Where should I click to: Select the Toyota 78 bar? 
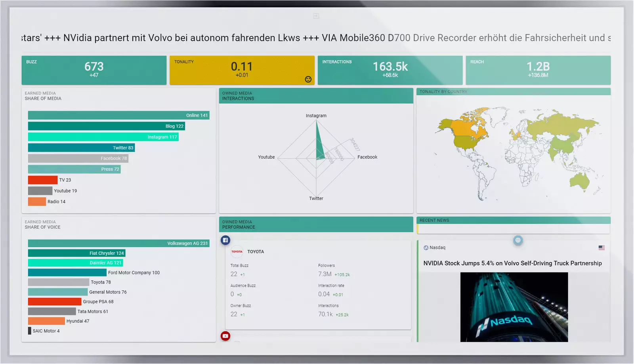point(59,282)
